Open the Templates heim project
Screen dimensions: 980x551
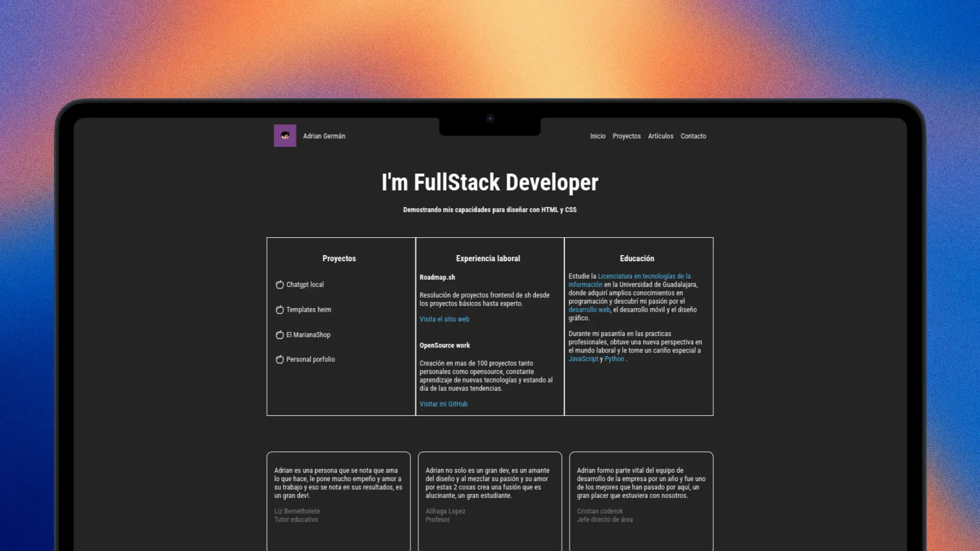click(309, 310)
